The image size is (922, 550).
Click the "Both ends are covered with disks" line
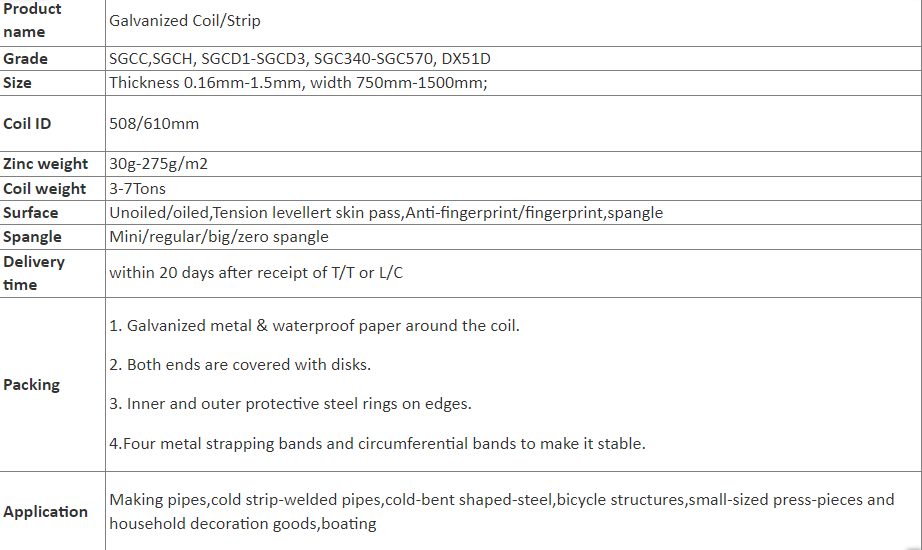240,365
